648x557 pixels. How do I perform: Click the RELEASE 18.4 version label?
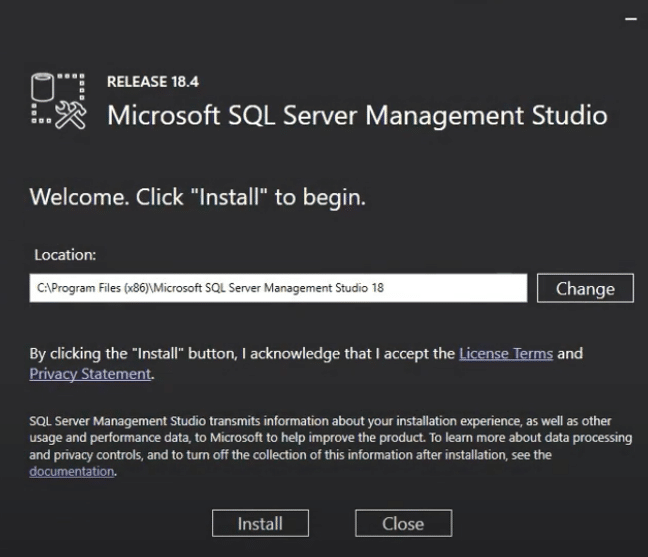[153, 81]
